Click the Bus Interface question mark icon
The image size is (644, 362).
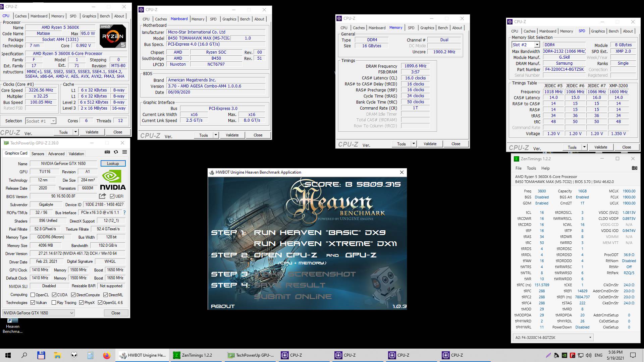tap(124, 213)
